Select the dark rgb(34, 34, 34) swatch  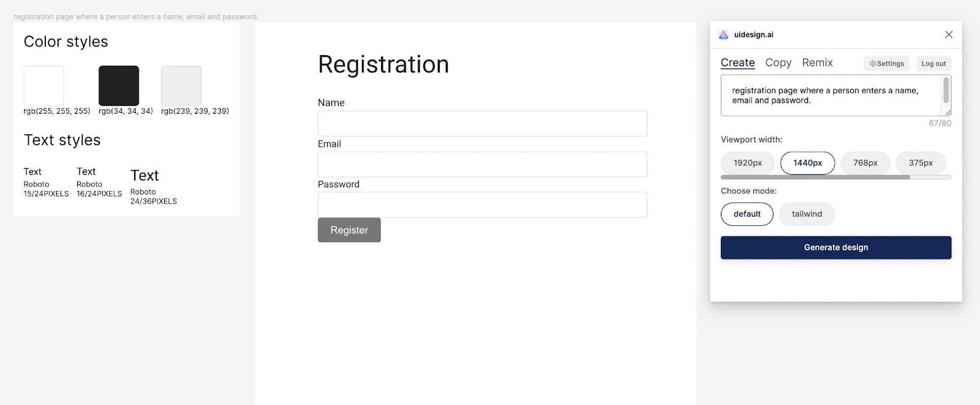(x=119, y=86)
